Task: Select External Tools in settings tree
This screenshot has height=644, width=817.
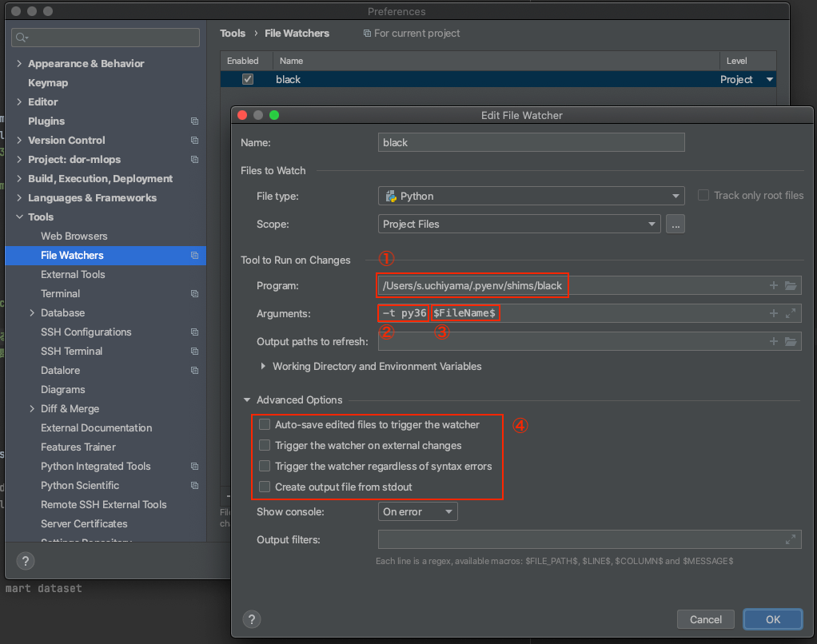Action: point(73,274)
